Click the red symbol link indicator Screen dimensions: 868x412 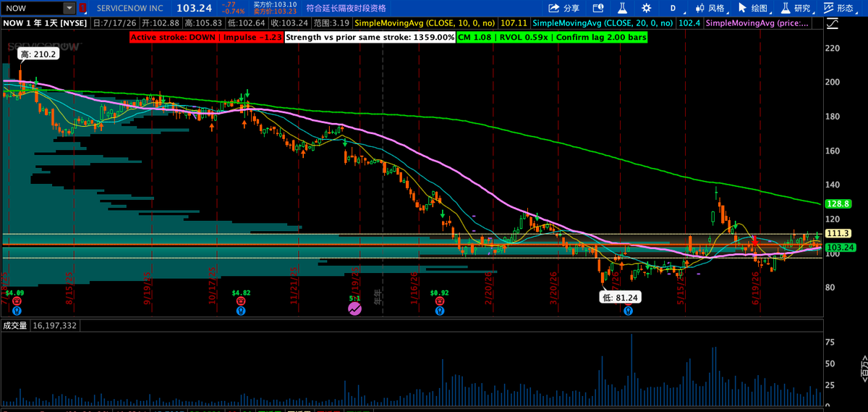[x=82, y=8]
